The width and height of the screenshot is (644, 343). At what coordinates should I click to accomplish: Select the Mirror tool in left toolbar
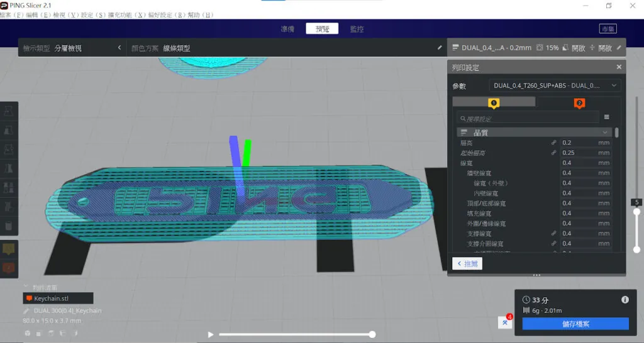tap(9, 168)
